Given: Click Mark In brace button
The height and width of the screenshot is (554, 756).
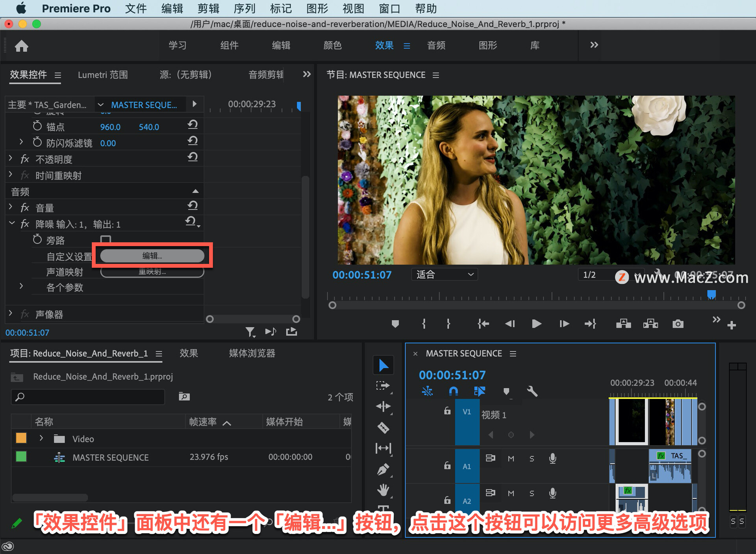Looking at the screenshot, I should click(x=424, y=324).
